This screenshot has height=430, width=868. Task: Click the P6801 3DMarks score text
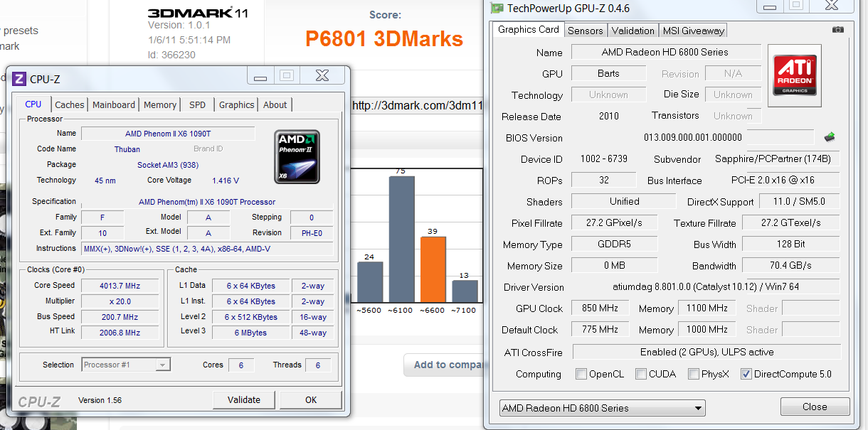coord(384,38)
